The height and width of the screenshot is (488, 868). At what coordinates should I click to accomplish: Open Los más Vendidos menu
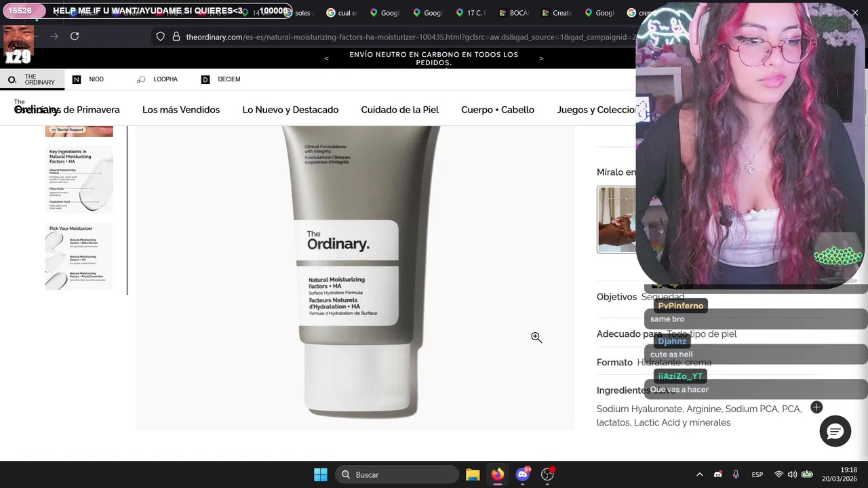coord(181,110)
